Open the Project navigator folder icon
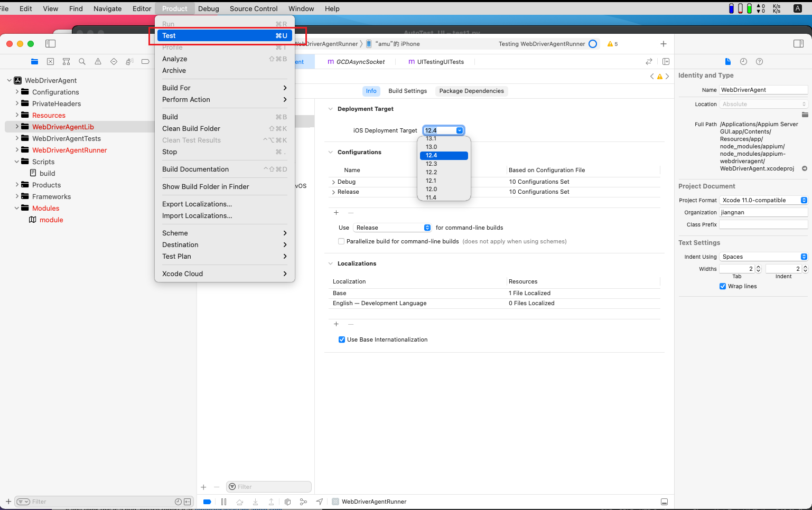The height and width of the screenshot is (510, 812). click(x=34, y=62)
